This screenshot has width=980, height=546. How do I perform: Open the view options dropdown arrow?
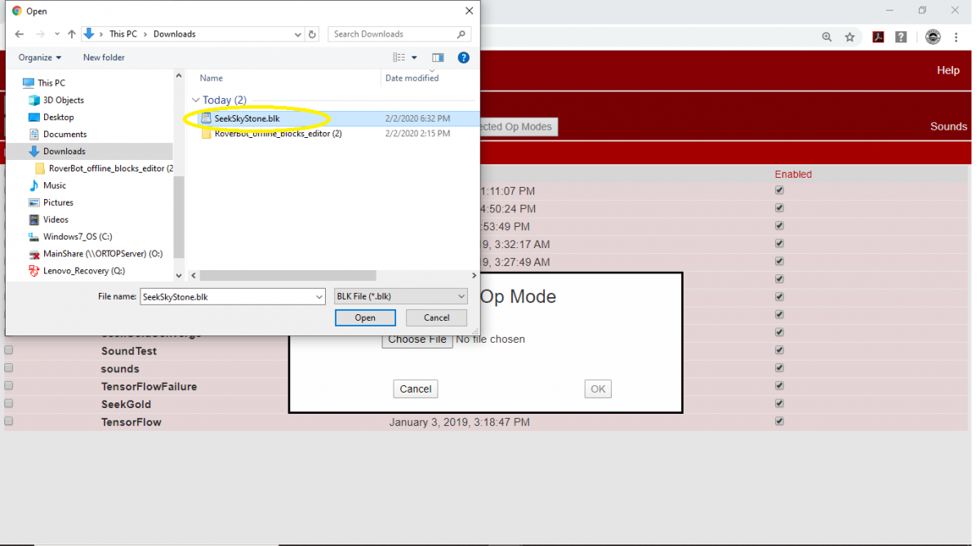414,57
